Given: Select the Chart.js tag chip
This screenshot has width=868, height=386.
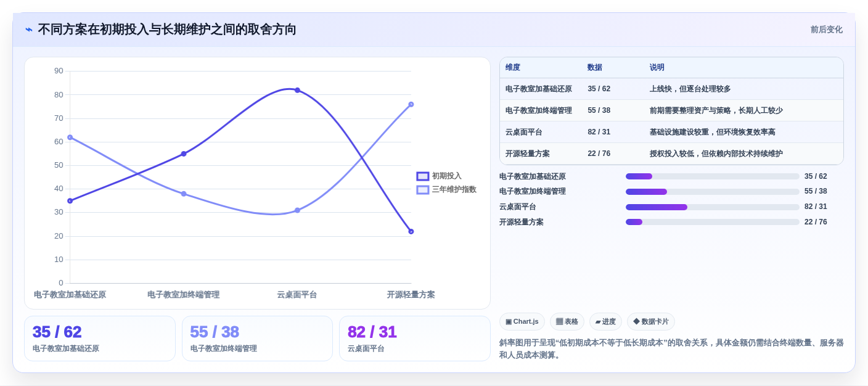Looking at the screenshot, I should click(522, 321).
